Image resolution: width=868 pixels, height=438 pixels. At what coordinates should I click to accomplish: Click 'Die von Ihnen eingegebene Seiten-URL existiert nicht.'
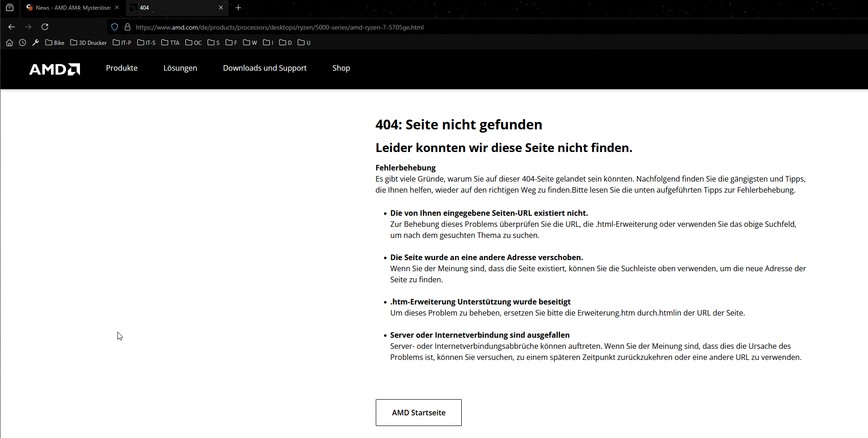[x=489, y=213]
